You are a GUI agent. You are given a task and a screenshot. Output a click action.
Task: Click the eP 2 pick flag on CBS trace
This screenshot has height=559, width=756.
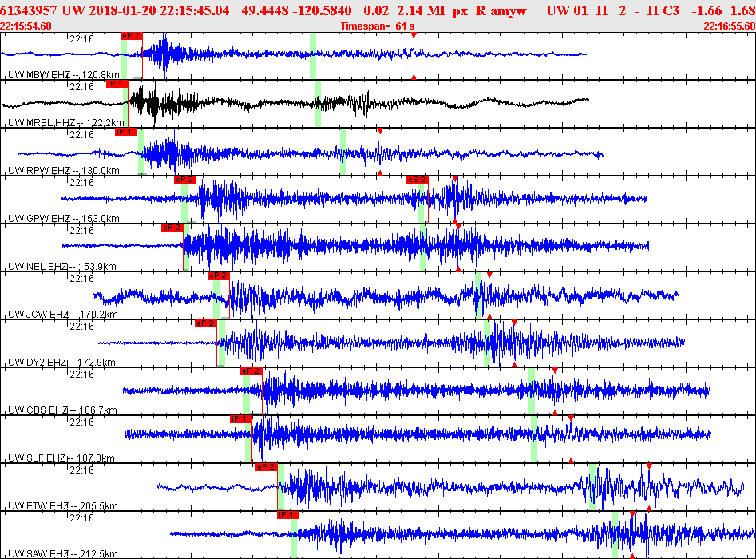click(251, 371)
